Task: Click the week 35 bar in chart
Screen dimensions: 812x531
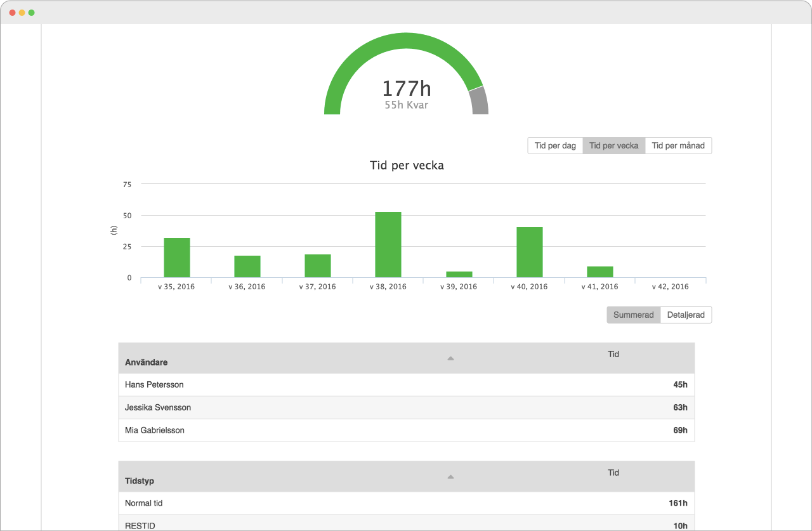Action: click(x=177, y=258)
